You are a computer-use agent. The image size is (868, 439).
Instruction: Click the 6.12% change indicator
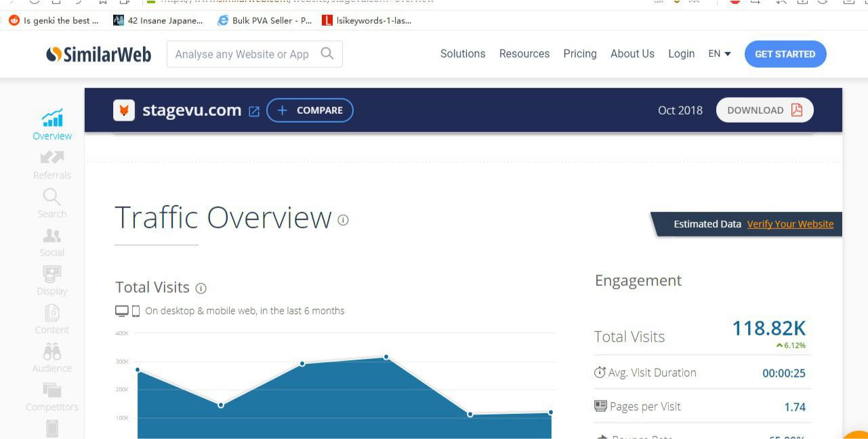791,346
